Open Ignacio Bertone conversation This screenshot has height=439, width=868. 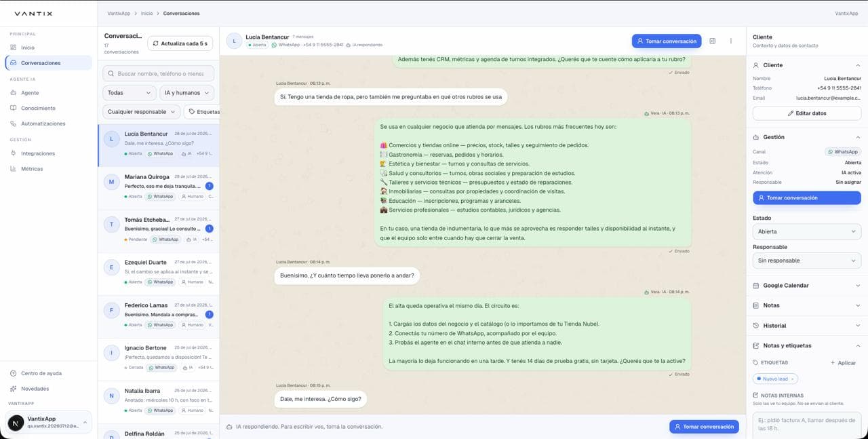159,359
